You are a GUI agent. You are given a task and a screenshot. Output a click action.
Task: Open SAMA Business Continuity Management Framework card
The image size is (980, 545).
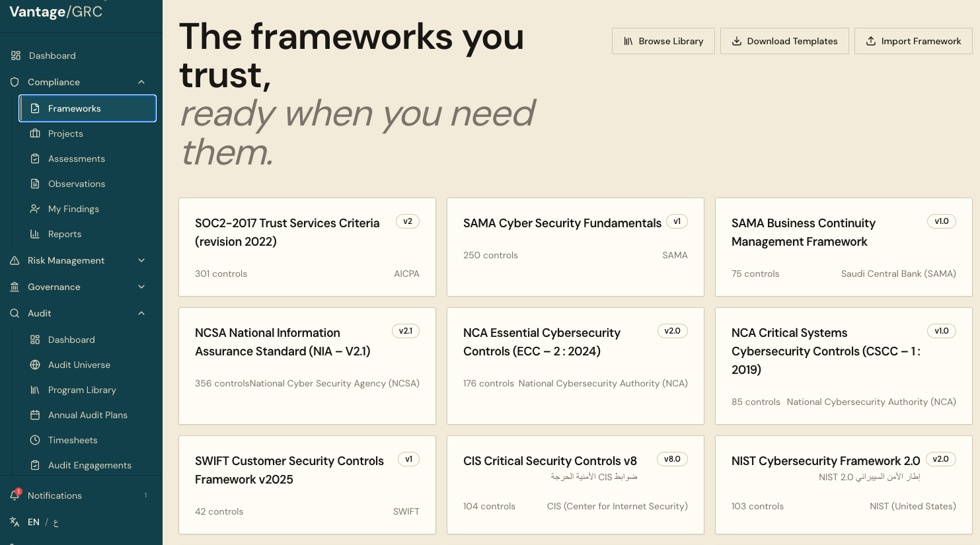844,247
